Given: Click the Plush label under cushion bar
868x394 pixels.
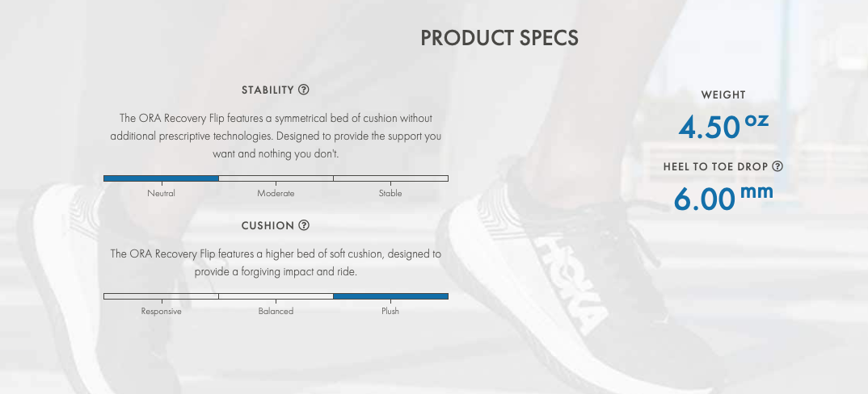Looking at the screenshot, I should [x=390, y=311].
